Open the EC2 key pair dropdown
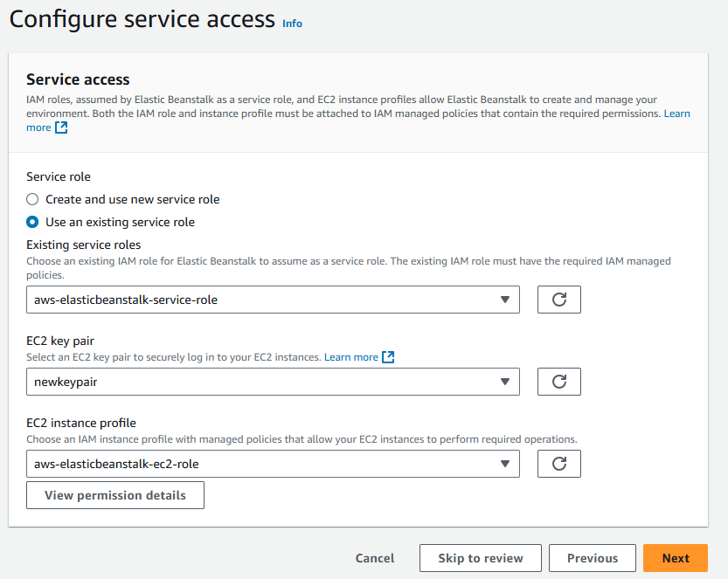The width and height of the screenshot is (728, 579). (x=273, y=382)
